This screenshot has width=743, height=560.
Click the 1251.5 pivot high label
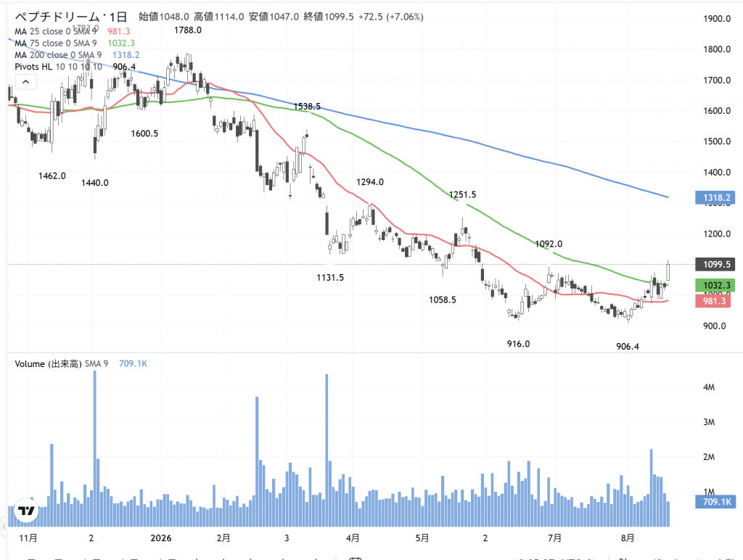(x=462, y=194)
